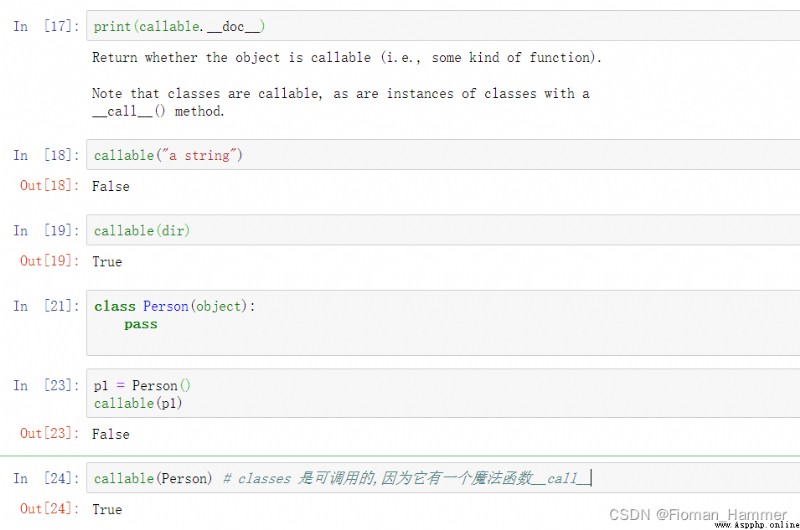Select the callable("a string") input cell
Viewport: 800px width, 530px height.
click(x=443, y=155)
